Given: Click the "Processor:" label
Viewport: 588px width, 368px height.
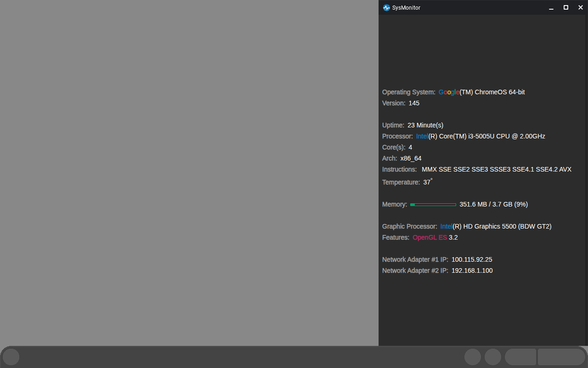Looking at the screenshot, I should (x=397, y=136).
